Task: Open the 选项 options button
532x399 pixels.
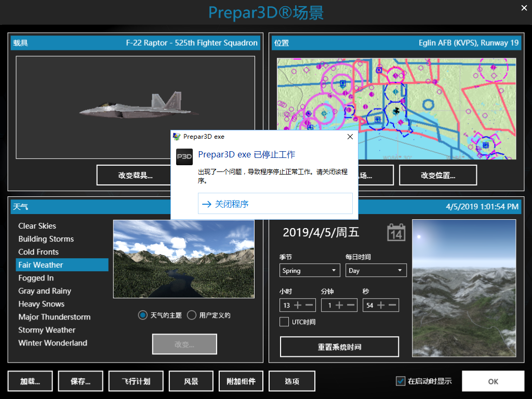Action: tap(292, 381)
